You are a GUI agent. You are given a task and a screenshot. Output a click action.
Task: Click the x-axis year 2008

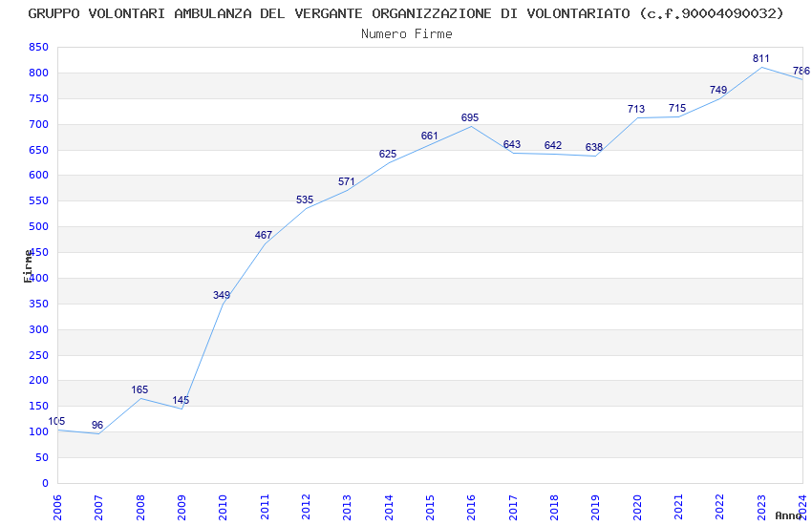pyautogui.click(x=139, y=507)
